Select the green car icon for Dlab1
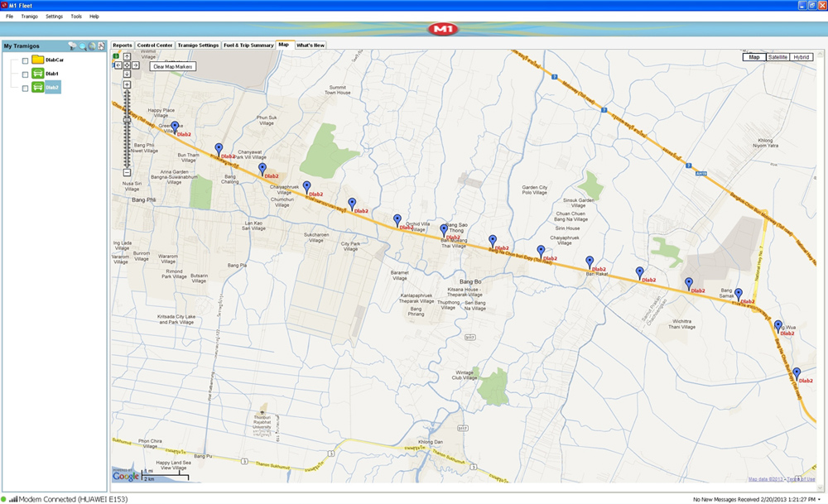 tap(37, 74)
